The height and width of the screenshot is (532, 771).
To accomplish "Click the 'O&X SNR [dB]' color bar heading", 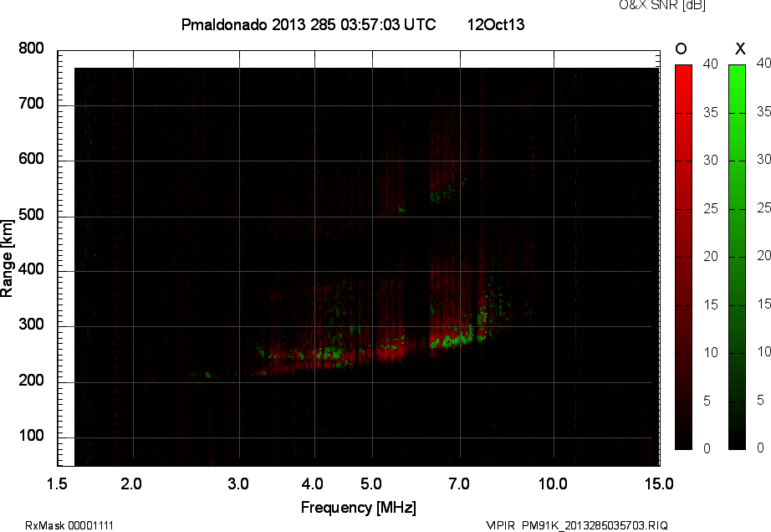I will click(662, 5).
